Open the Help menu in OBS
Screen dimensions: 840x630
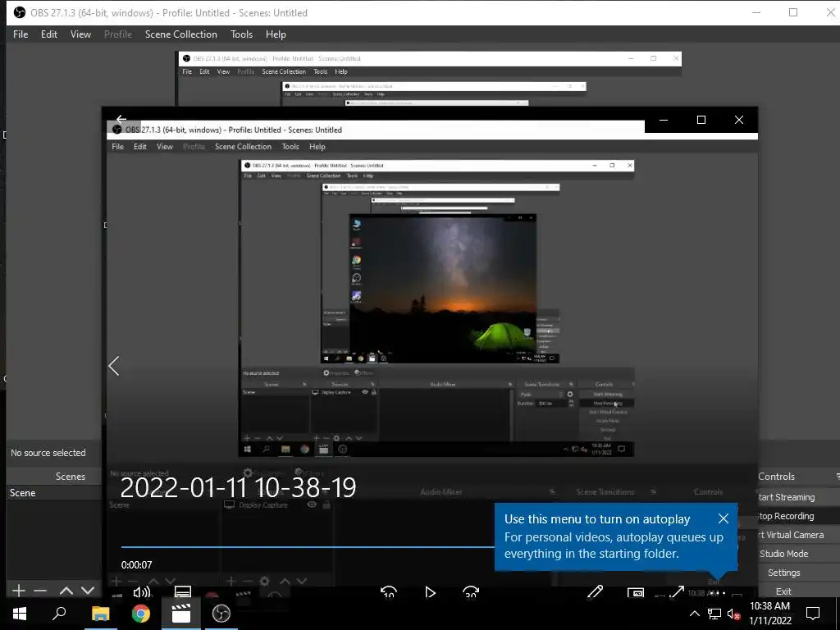[276, 34]
